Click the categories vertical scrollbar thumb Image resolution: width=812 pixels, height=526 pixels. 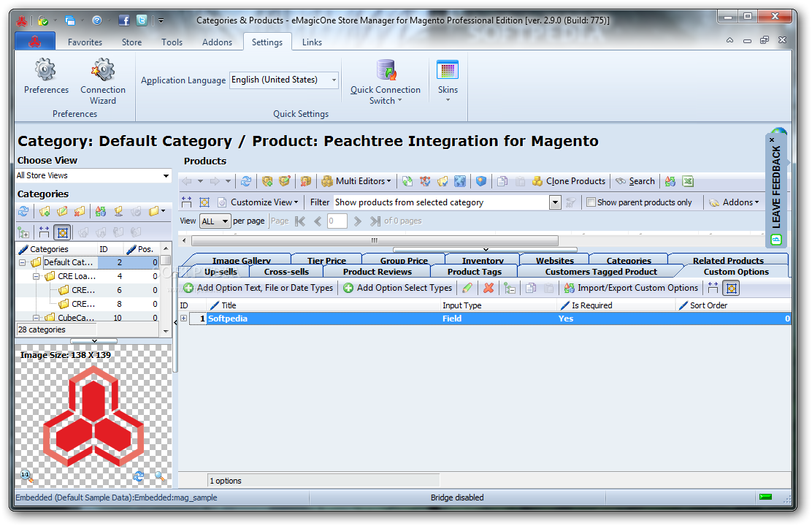166,259
